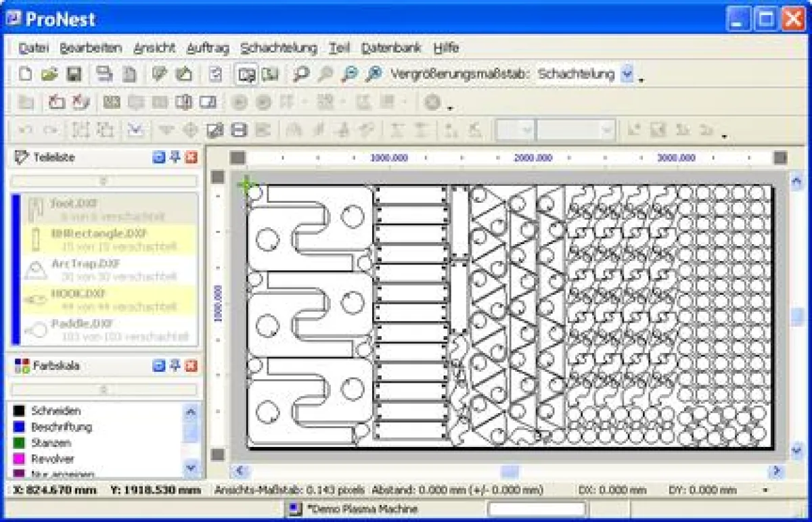Click the green origin crosshair marker on the nest
Image resolution: width=812 pixels, height=522 pixels.
pos(246,184)
